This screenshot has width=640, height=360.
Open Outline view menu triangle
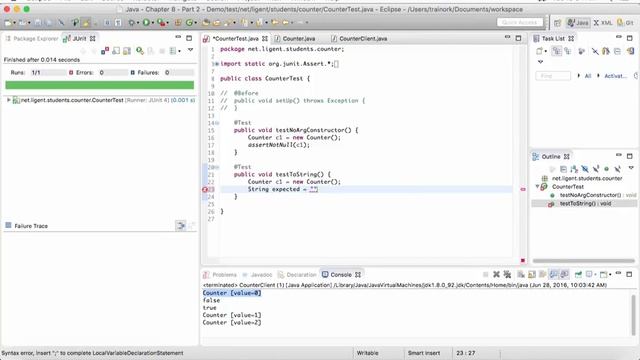631,168
